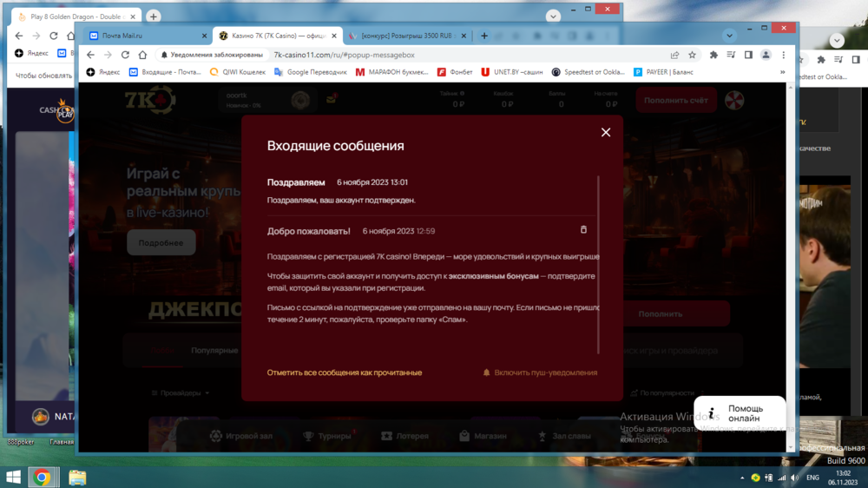This screenshot has width=868, height=488.
Task: Open the Chrome side panel icon
Action: point(748,55)
